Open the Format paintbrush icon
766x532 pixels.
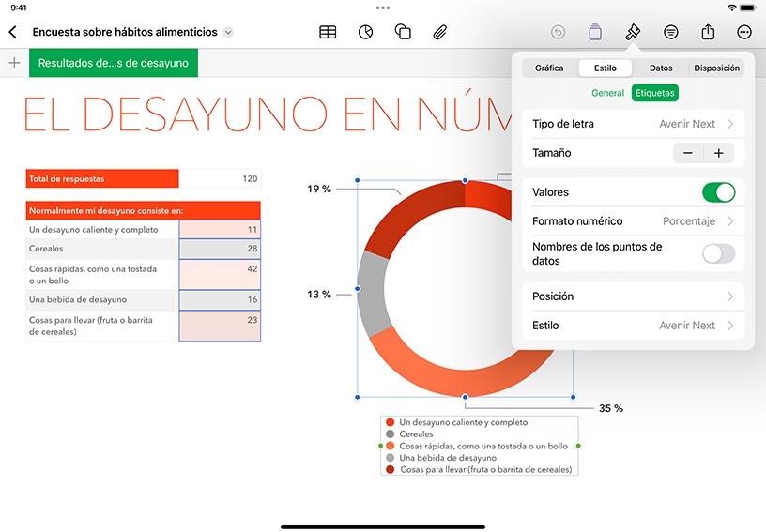pyautogui.click(x=633, y=32)
